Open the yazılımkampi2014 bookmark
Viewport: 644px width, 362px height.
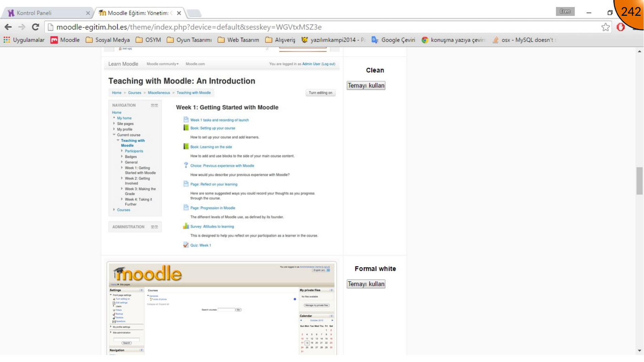[x=333, y=40]
